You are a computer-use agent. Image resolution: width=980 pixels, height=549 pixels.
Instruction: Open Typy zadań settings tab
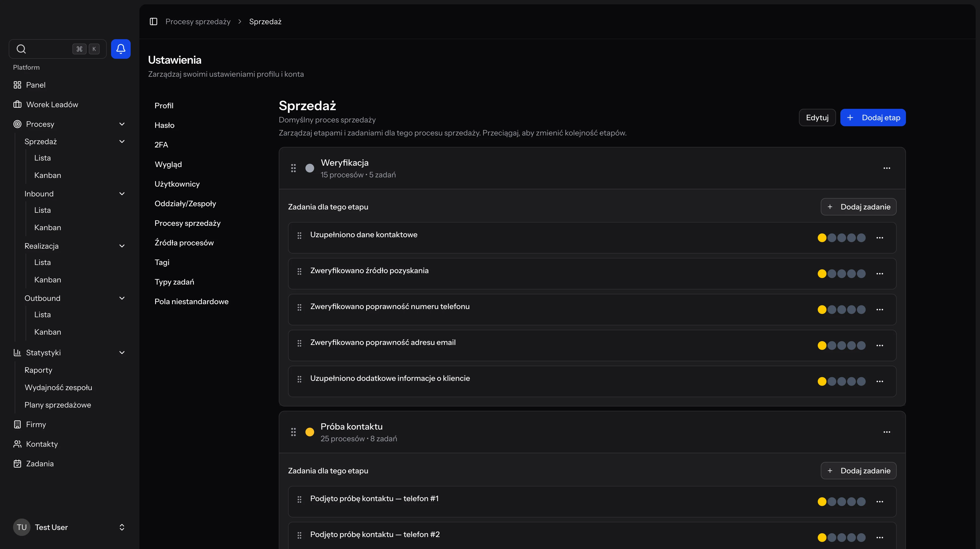click(x=174, y=282)
